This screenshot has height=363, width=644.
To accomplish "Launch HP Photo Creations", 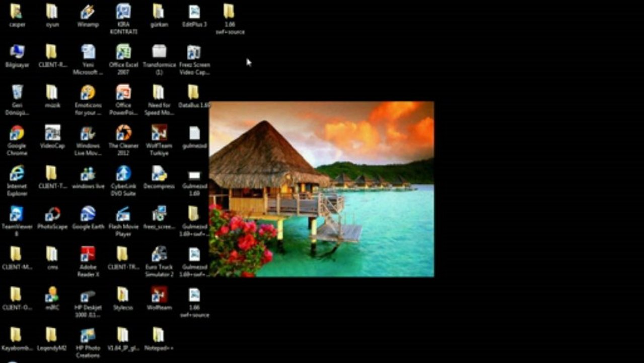I will coord(88,335).
